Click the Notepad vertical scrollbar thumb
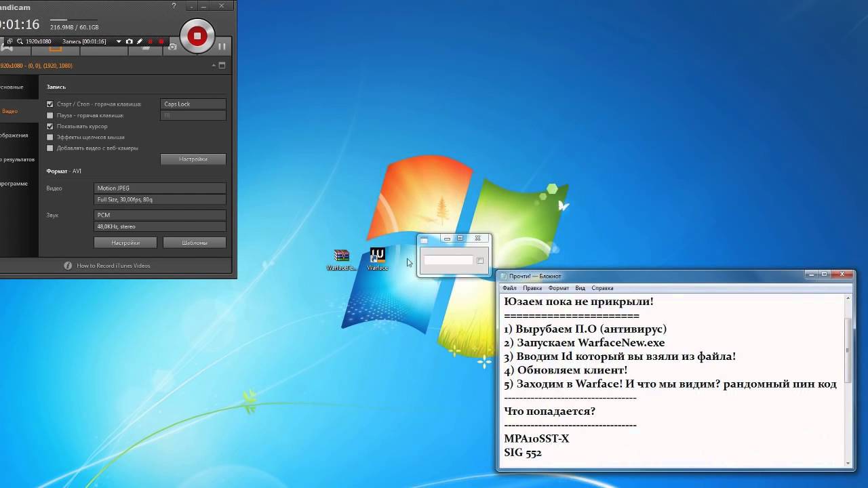The image size is (868, 488). [x=848, y=349]
